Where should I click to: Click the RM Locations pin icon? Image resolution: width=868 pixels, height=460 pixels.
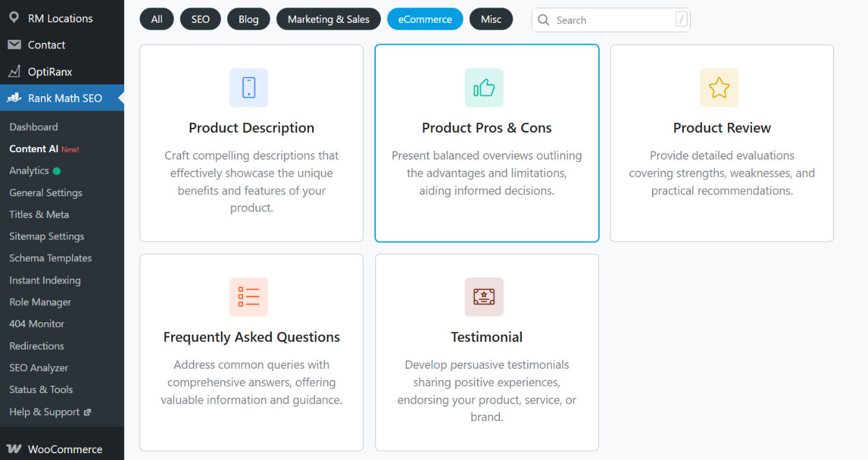pyautogui.click(x=14, y=17)
